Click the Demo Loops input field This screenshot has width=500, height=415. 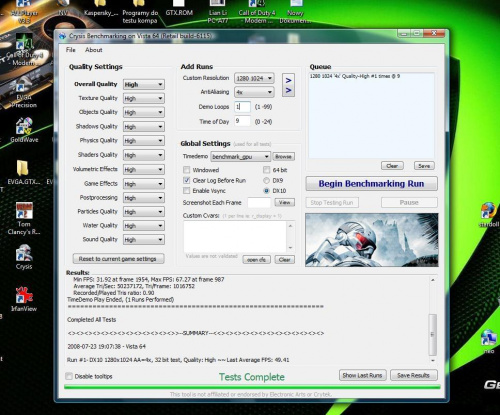coord(242,107)
